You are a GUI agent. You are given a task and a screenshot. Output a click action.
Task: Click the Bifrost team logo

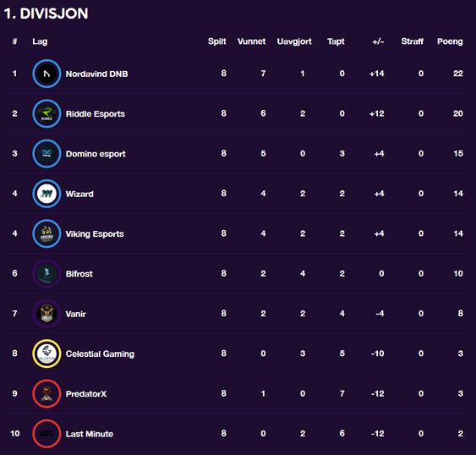(47, 274)
